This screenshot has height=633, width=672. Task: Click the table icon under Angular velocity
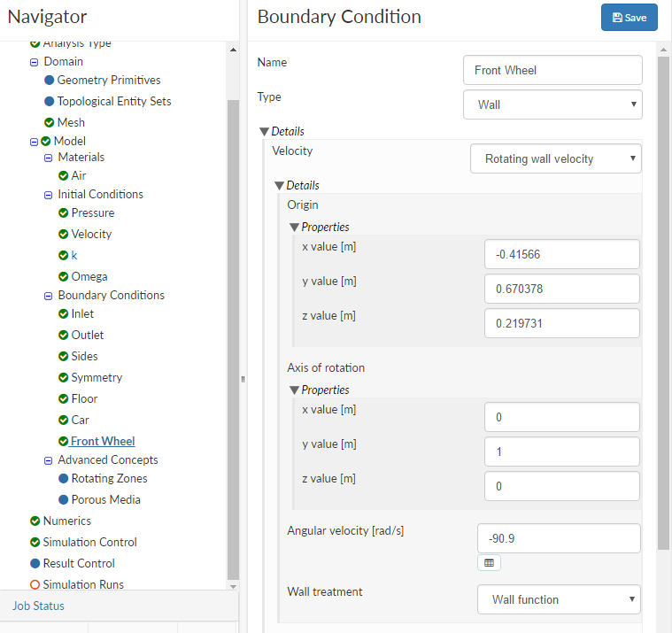click(489, 562)
